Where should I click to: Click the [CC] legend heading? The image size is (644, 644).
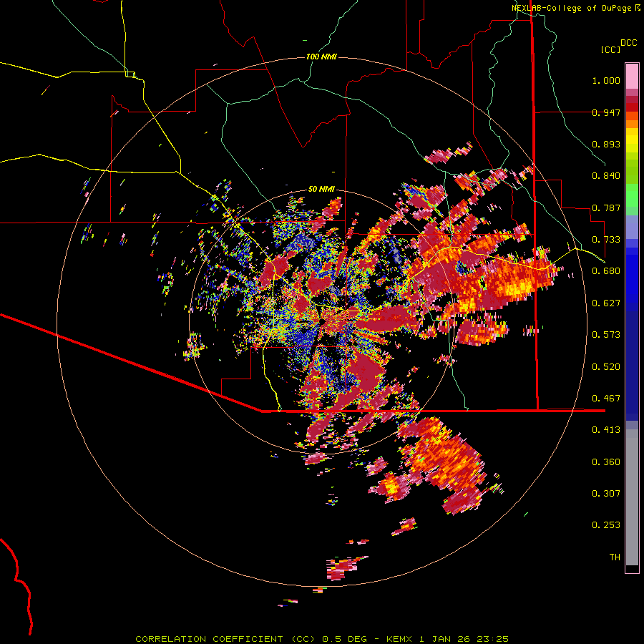point(610,49)
